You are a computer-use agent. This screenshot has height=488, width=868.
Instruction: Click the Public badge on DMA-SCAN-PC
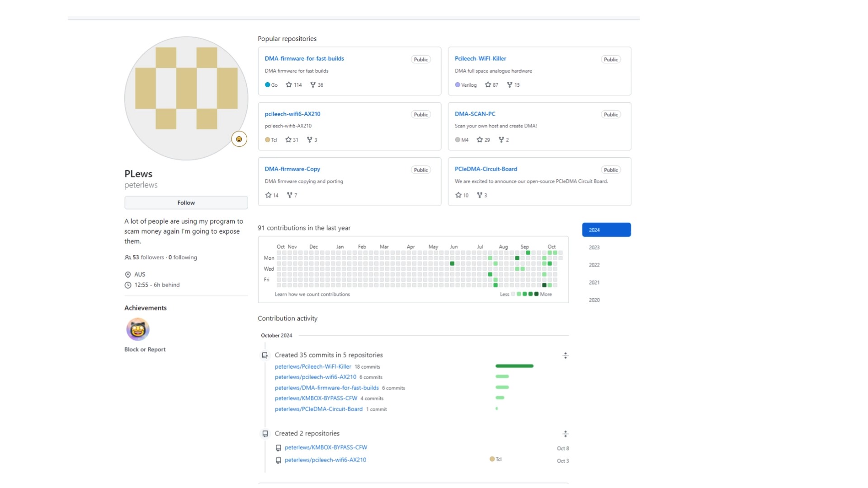pos(611,115)
